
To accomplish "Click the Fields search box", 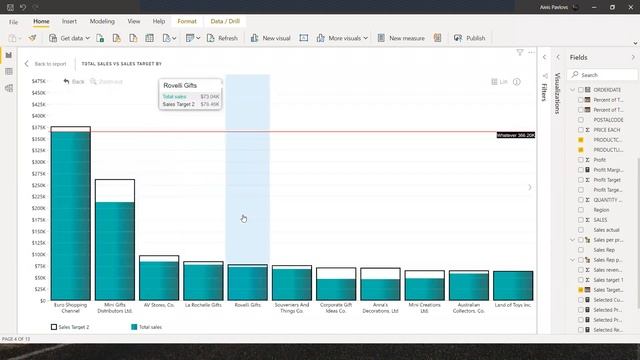I will (602, 75).
